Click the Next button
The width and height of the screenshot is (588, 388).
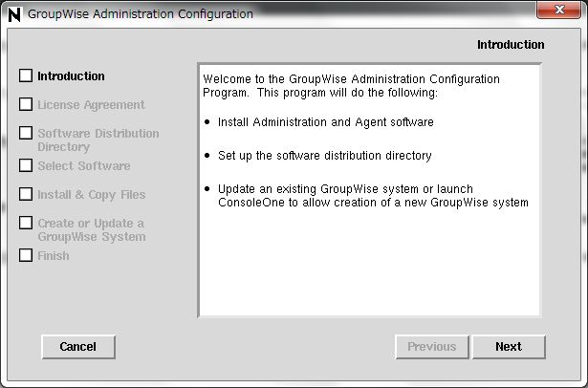click(x=509, y=347)
